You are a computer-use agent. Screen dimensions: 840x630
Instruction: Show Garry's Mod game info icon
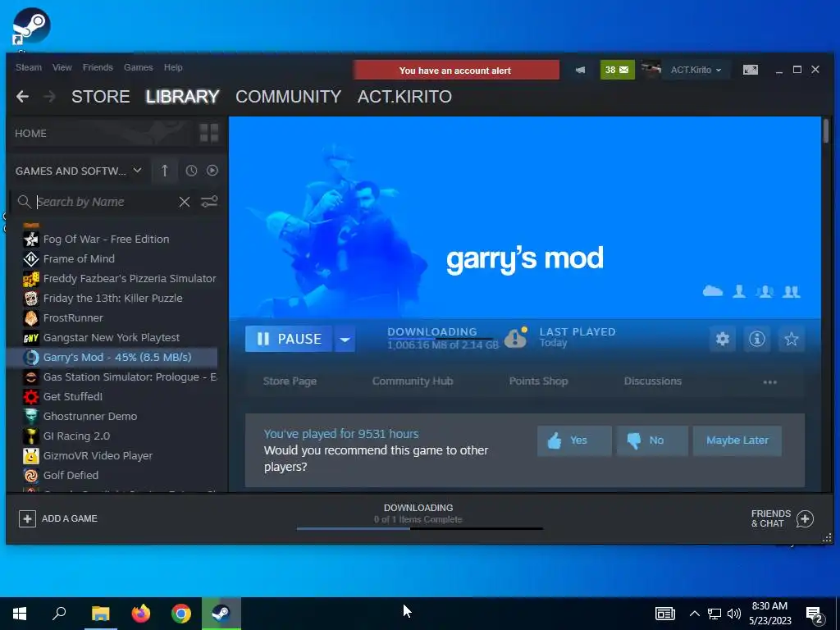[756, 339]
